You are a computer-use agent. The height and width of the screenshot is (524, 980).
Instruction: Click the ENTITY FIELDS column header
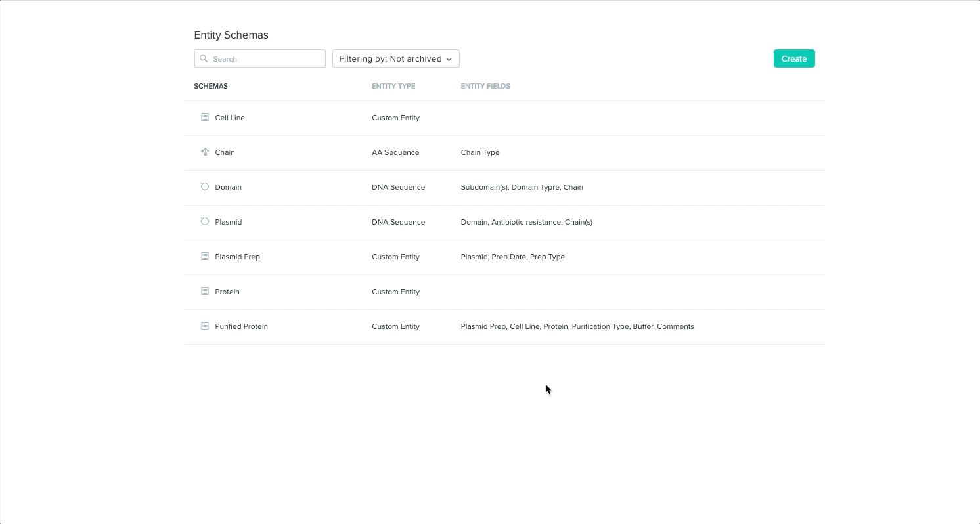[x=485, y=86]
